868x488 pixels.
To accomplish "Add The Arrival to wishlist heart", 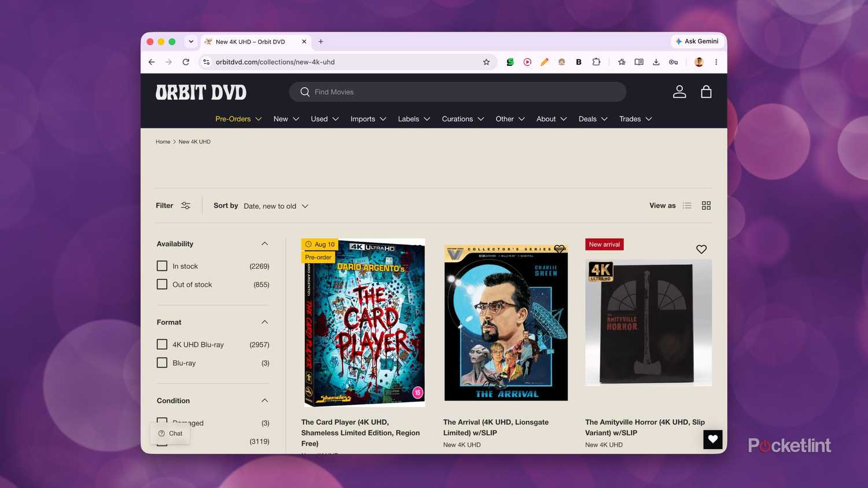I will [x=559, y=249].
